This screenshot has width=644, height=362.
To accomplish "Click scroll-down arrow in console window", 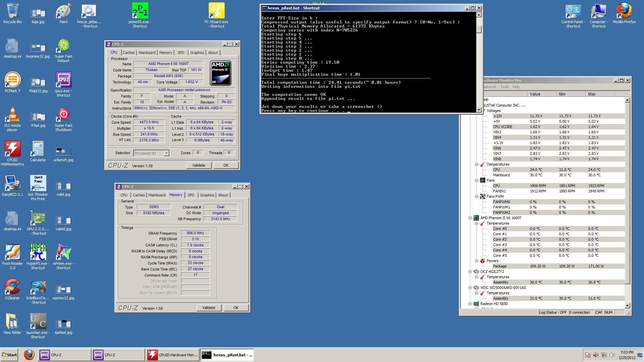I will click(479, 110).
